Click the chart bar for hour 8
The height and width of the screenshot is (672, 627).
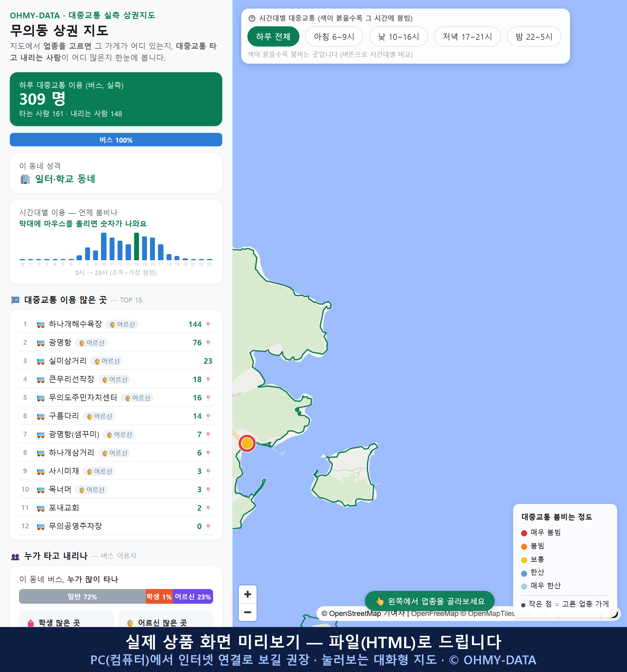coord(88,253)
